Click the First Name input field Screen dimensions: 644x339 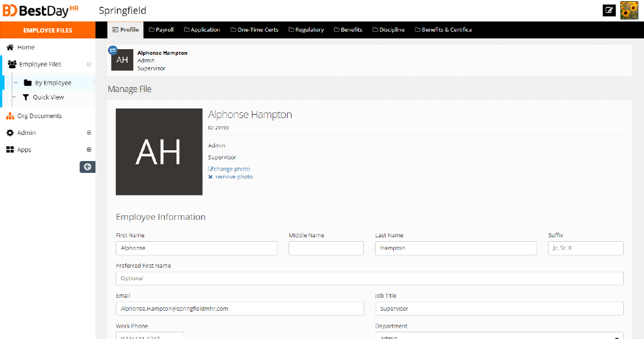pyautogui.click(x=197, y=248)
